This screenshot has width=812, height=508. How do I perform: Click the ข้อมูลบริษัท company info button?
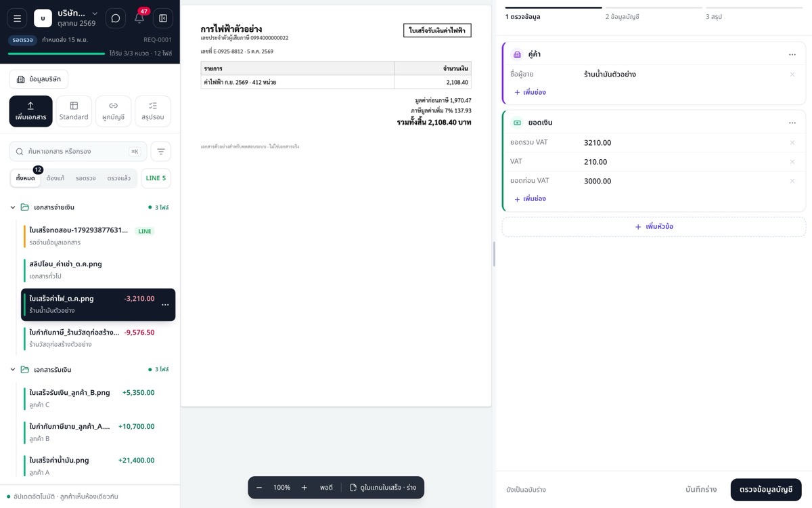click(39, 79)
